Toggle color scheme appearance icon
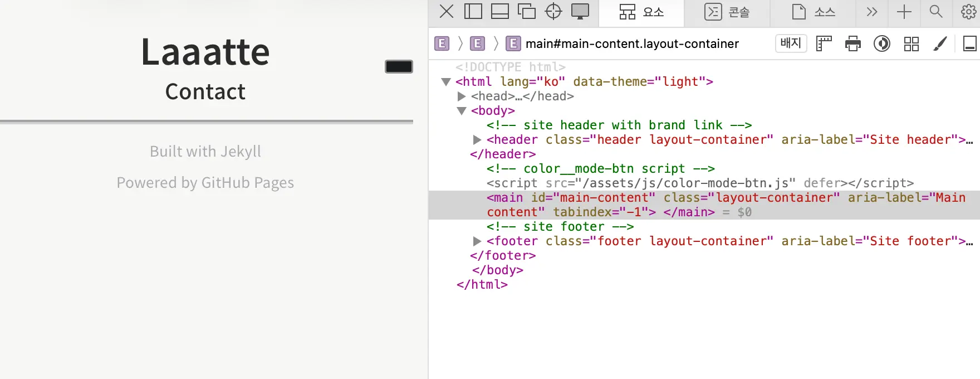This screenshot has width=980, height=379. [x=882, y=43]
